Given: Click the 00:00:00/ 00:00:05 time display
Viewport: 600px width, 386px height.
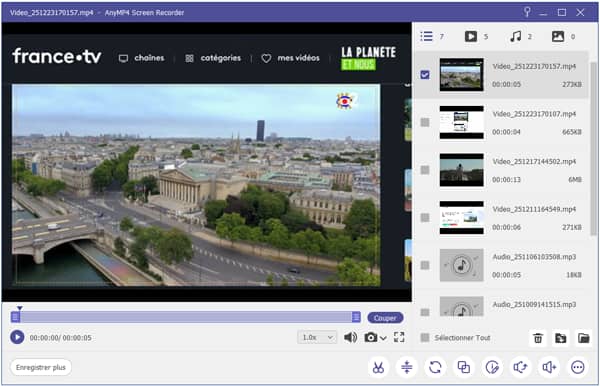Looking at the screenshot, I should point(60,338).
